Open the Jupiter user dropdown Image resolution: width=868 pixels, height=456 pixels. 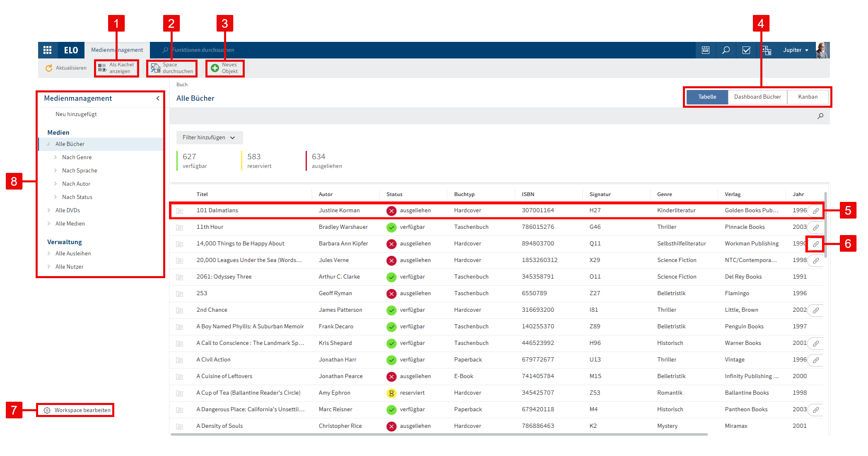796,50
